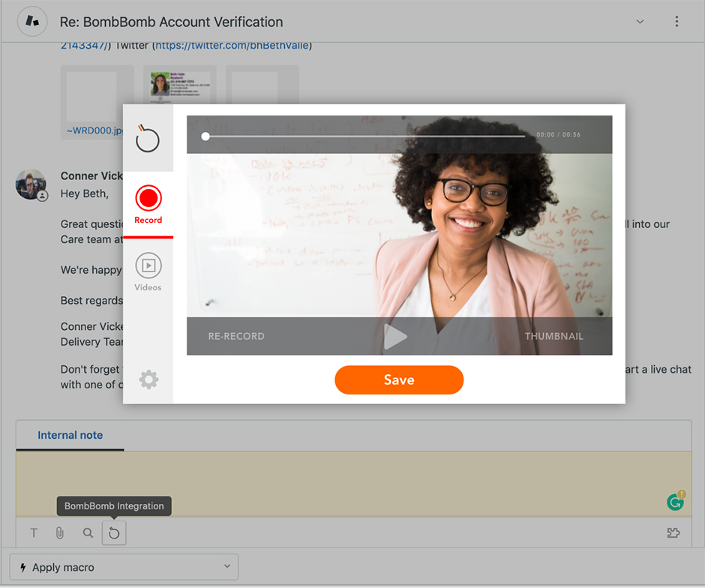
Task: Open the Apply macro dropdown
Action: click(x=124, y=567)
